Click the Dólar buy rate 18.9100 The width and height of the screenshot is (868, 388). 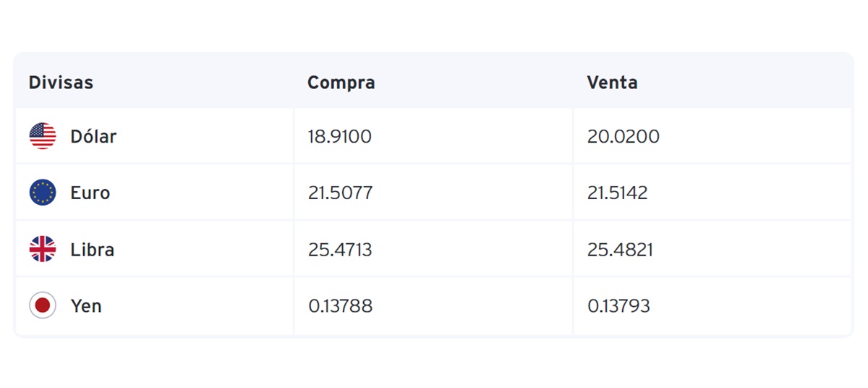(x=340, y=136)
